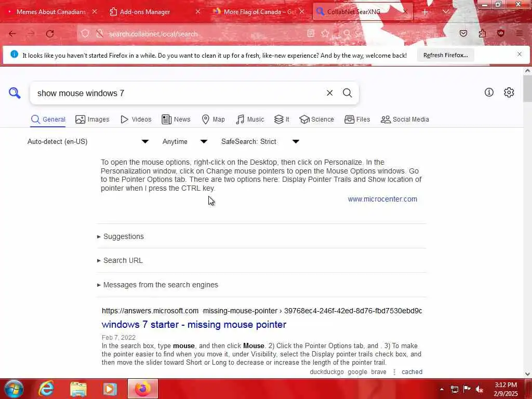Open a new browser tab

click(425, 12)
